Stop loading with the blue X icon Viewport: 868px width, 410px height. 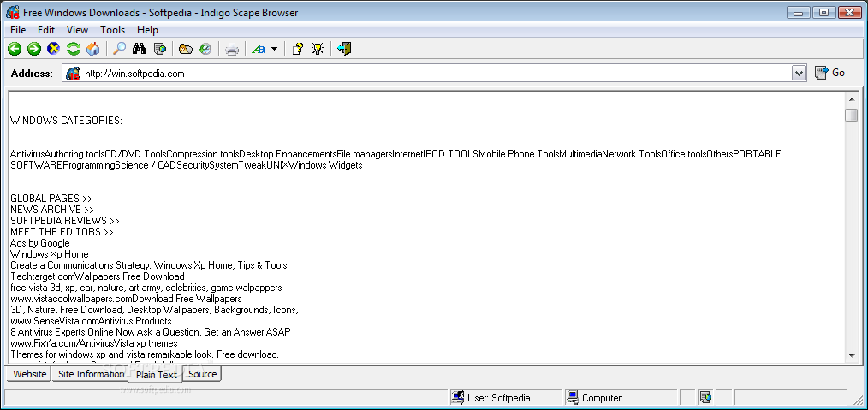pyautogui.click(x=53, y=50)
